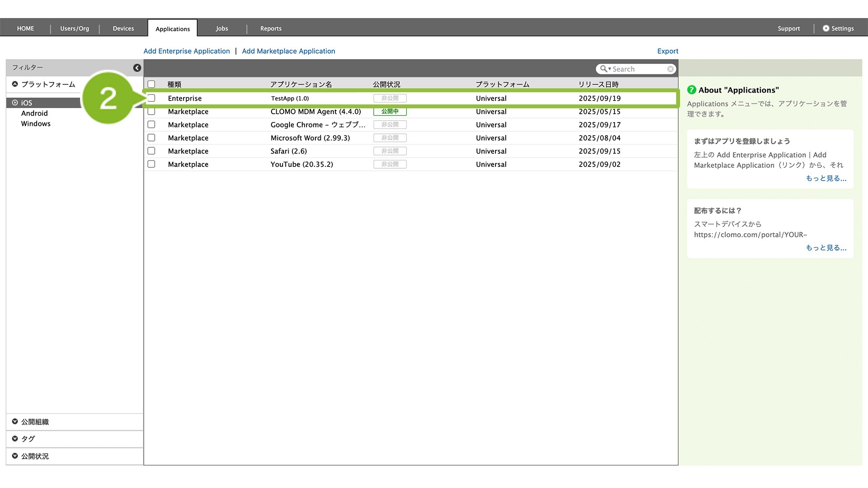Click the Settings gear icon
This screenshot has width=868, height=488.
tap(826, 28)
